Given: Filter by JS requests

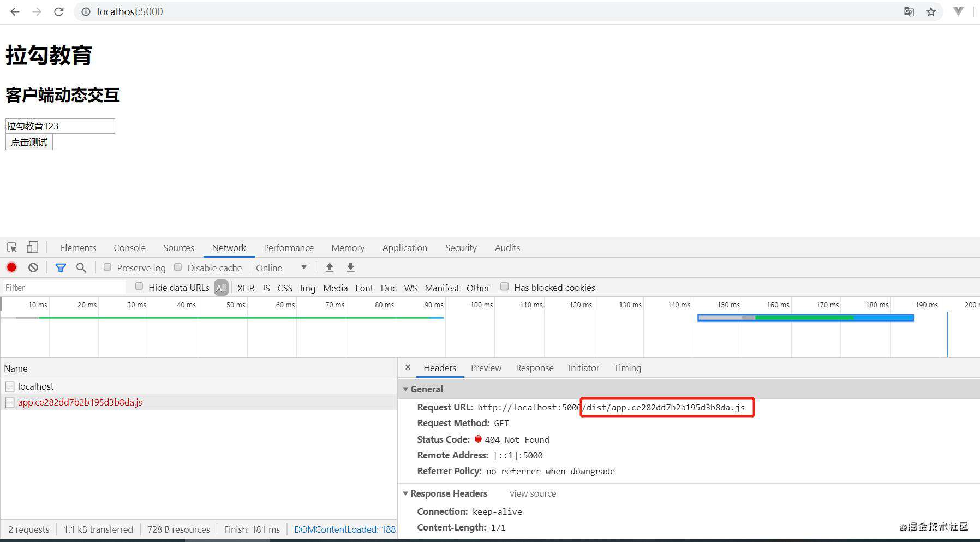Looking at the screenshot, I should [266, 288].
